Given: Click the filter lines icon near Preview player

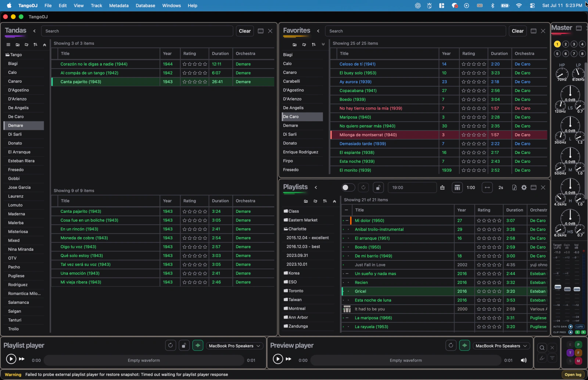Looking at the screenshot, I should point(552,358).
